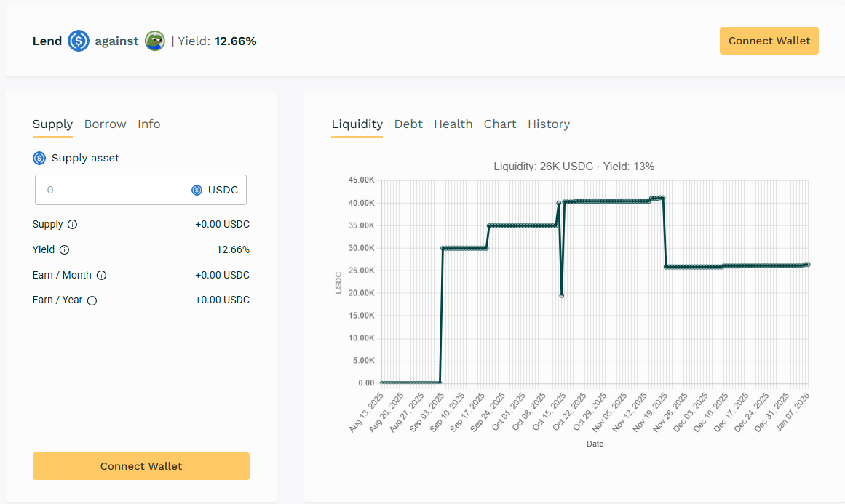Open the Health tab
Image resolution: width=845 pixels, height=504 pixels.
(453, 124)
